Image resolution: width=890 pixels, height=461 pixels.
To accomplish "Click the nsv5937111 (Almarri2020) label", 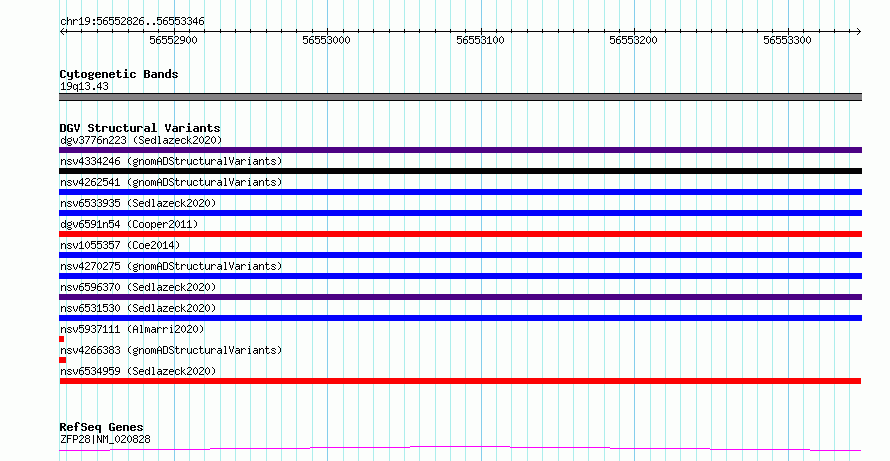I will (132, 329).
